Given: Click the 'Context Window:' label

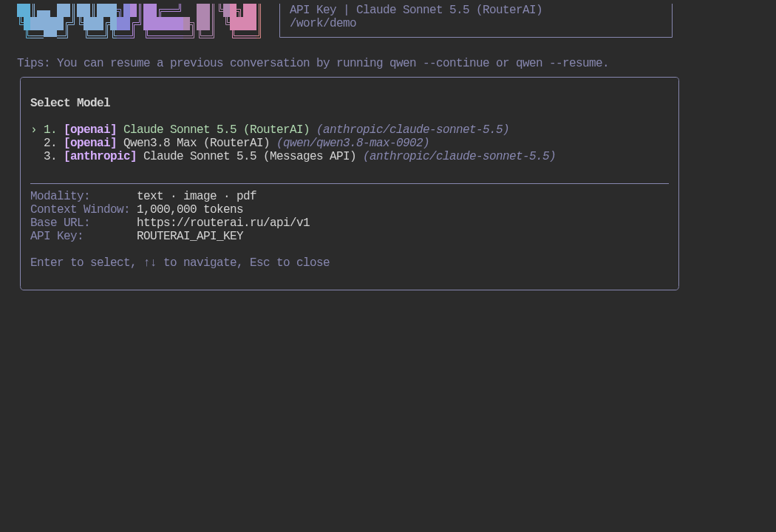Looking at the screenshot, I should click(80, 209).
